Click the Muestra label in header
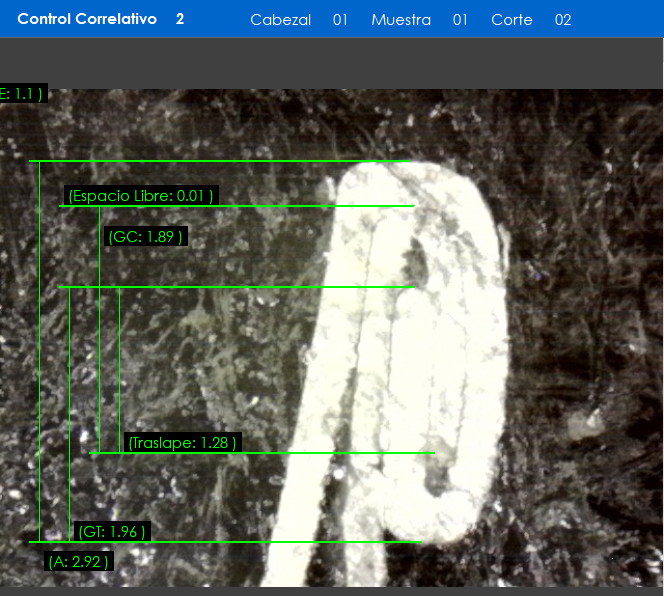This screenshot has height=596, width=664. click(401, 20)
